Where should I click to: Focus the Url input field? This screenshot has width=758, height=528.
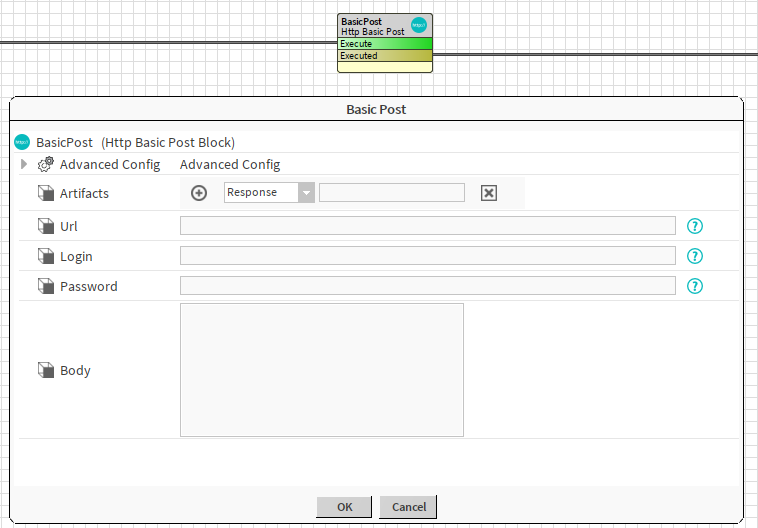[x=427, y=226]
